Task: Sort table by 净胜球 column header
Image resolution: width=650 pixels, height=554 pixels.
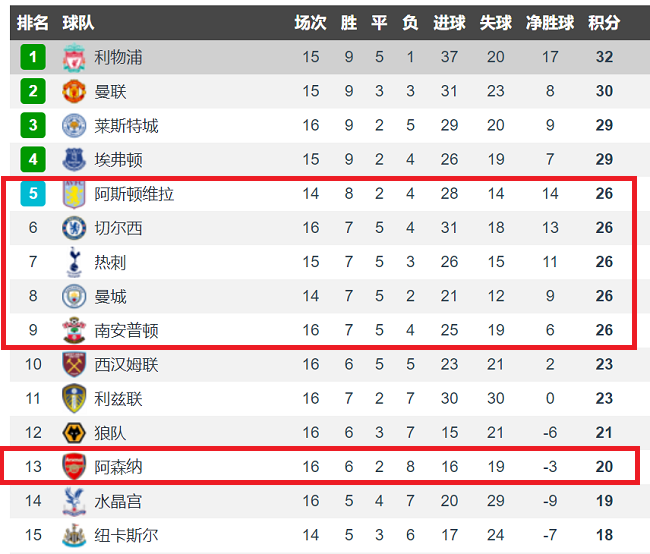Action: click(x=550, y=23)
